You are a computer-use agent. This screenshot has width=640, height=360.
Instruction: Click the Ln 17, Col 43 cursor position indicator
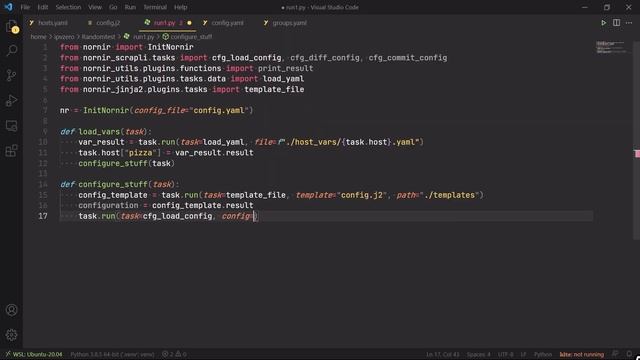pos(442,354)
